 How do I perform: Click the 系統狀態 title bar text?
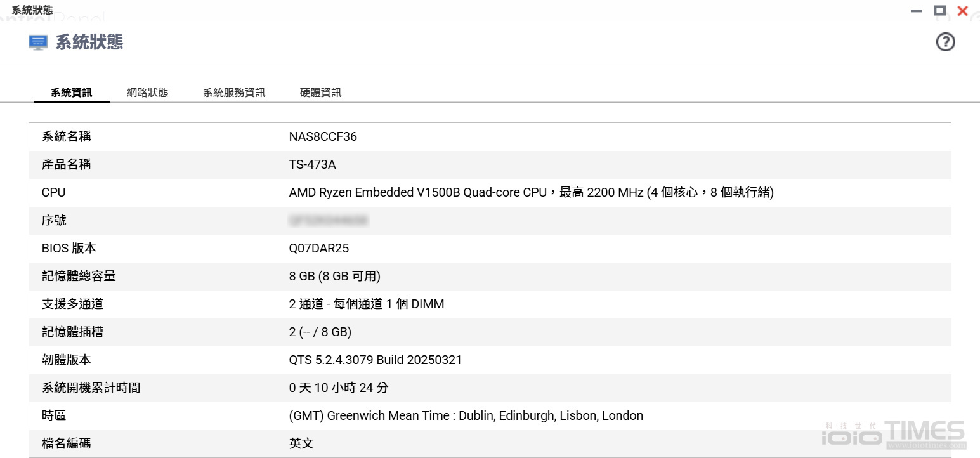(x=32, y=10)
